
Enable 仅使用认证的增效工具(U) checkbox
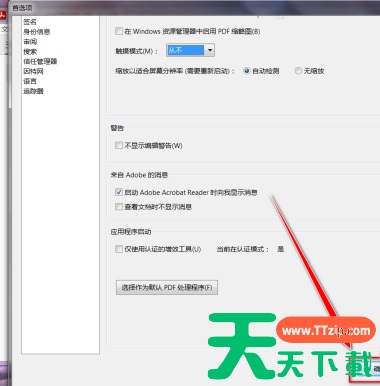pyautogui.click(x=119, y=249)
